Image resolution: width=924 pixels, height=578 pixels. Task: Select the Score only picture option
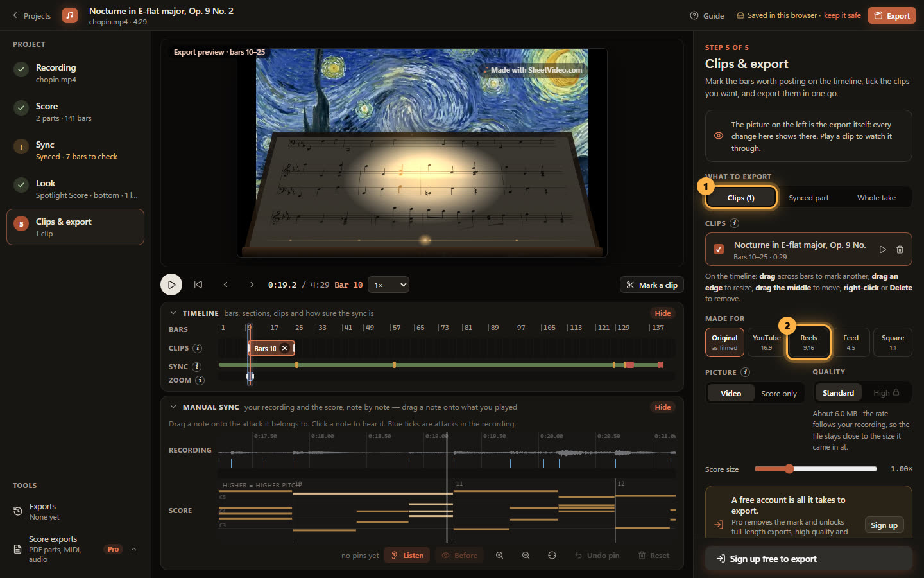pos(779,394)
